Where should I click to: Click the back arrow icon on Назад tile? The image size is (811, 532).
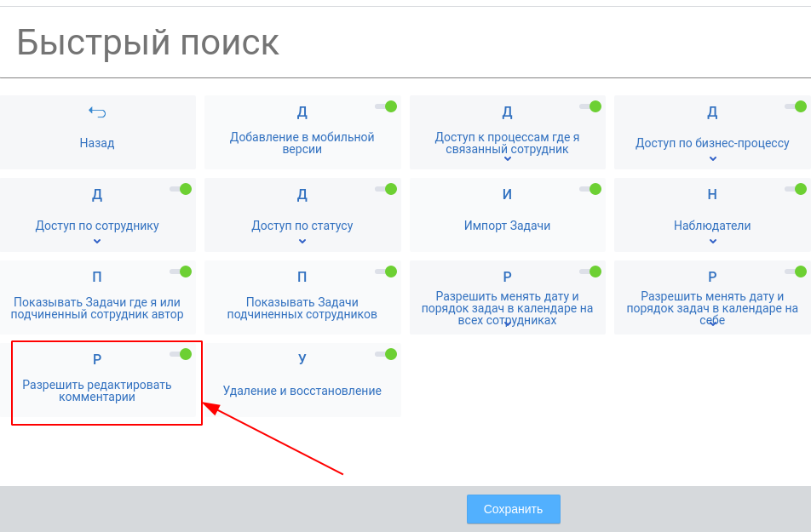point(97,112)
